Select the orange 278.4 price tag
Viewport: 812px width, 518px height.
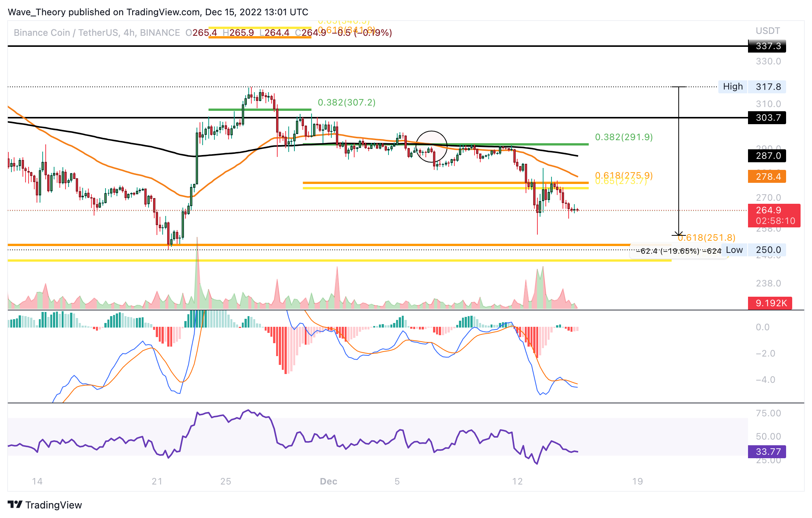click(767, 177)
